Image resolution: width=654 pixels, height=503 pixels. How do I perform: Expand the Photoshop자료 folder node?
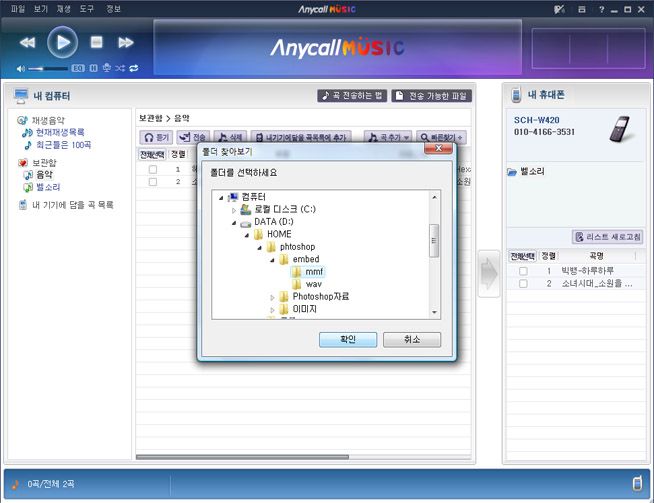pos(272,297)
